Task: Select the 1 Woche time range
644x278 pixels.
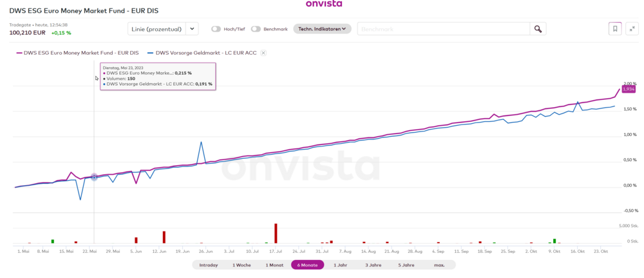Action: 241,265
